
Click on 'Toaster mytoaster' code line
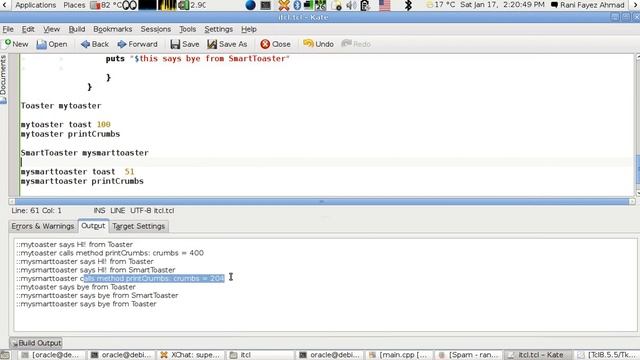pyautogui.click(x=61, y=106)
